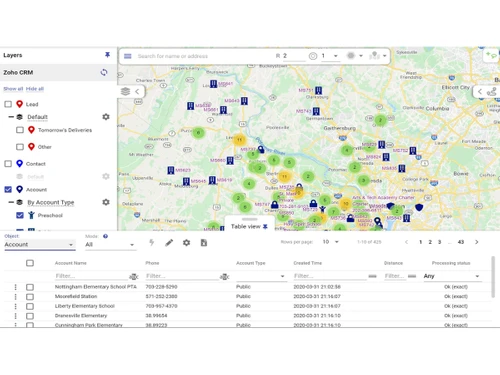The height and width of the screenshot is (375, 500).
Task: Open row menu for Liberty Elementary School
Action: [x=15, y=306]
